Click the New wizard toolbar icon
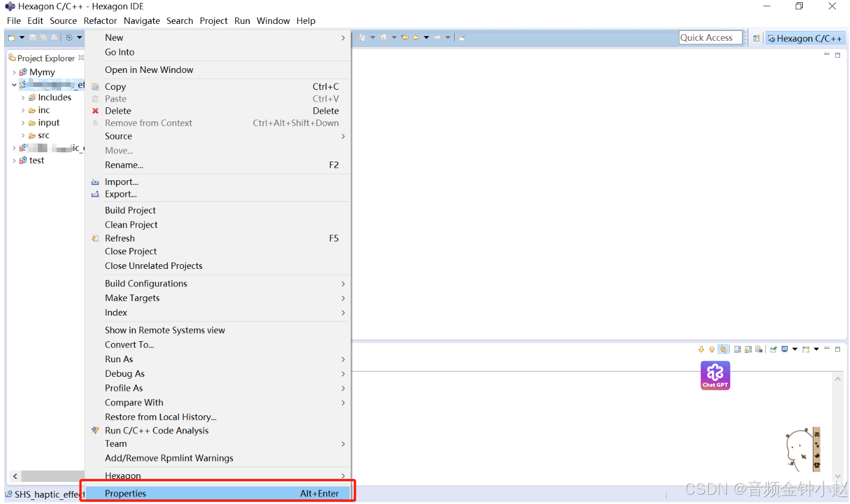The height and width of the screenshot is (504, 850). 12,38
